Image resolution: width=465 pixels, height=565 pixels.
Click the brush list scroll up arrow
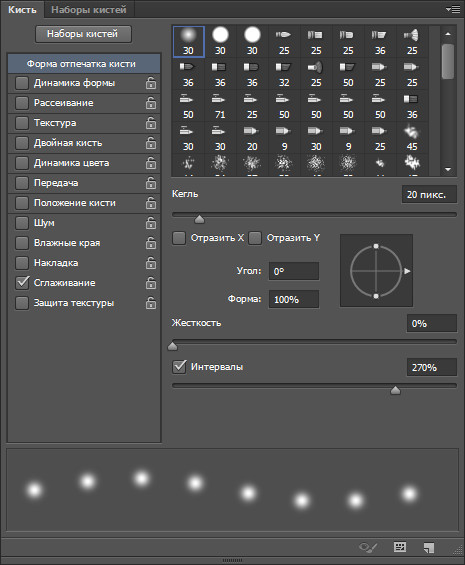(448, 34)
